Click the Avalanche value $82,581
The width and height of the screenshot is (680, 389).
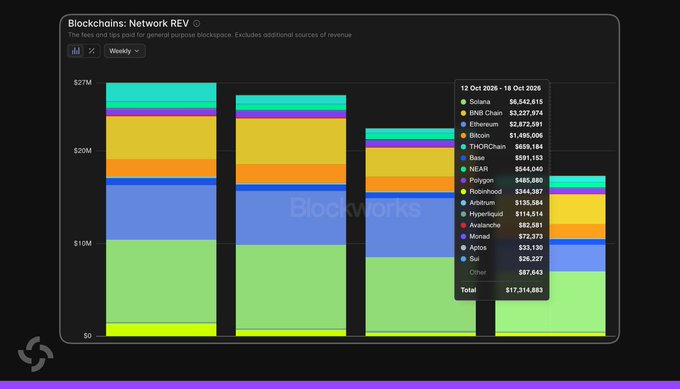click(531, 226)
